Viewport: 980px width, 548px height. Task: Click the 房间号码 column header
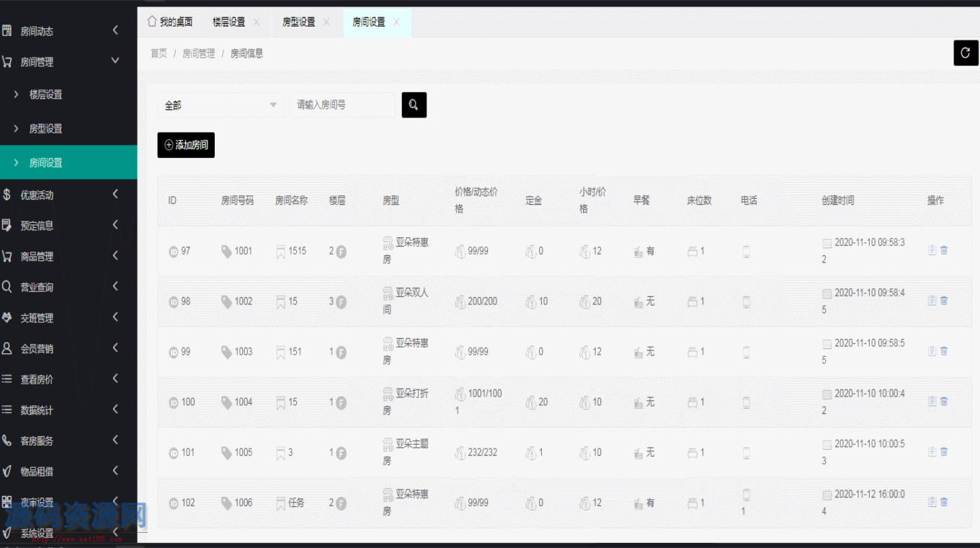coord(237,200)
